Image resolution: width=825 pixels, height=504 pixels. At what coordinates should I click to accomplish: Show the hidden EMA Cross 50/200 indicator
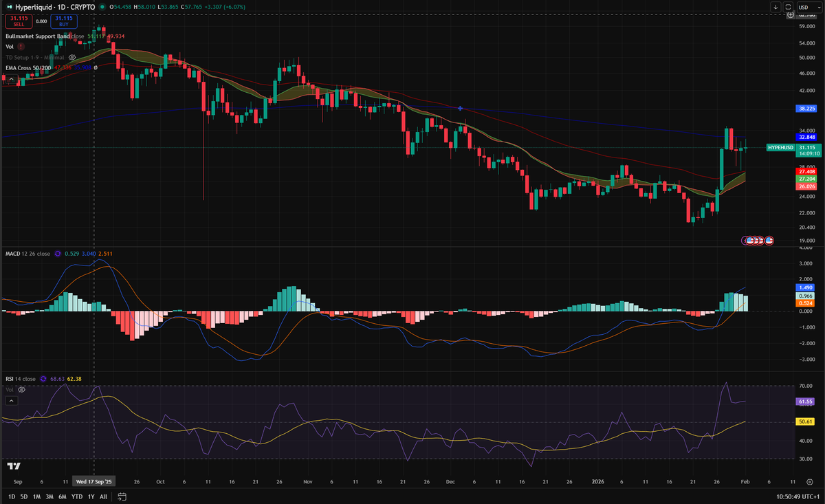coord(96,67)
